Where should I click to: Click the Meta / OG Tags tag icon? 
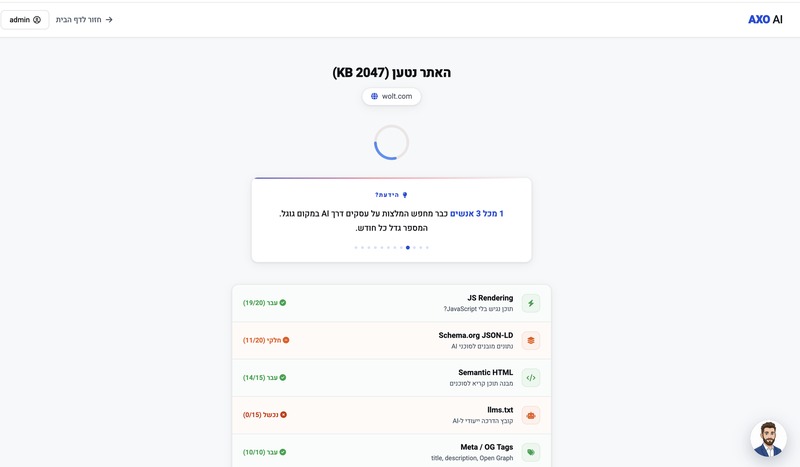coord(530,452)
